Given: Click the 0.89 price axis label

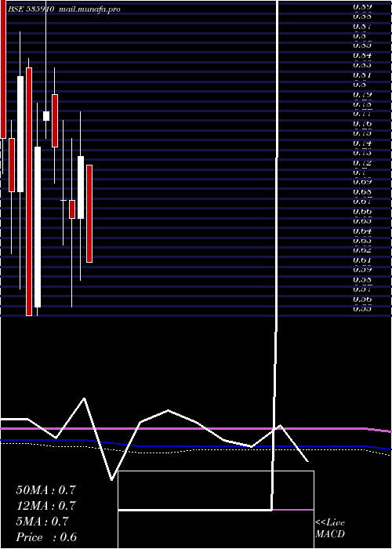Looking at the screenshot, I should click(x=362, y=6).
